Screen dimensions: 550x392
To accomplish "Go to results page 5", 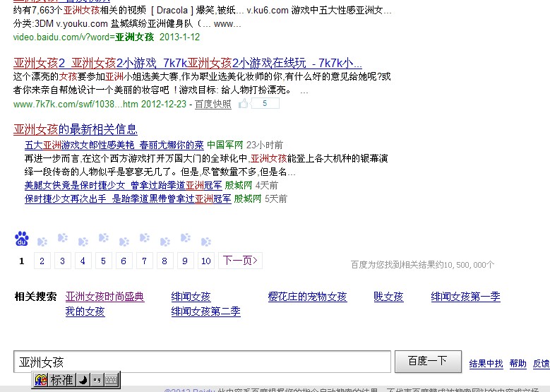I will pyautogui.click(x=104, y=261).
